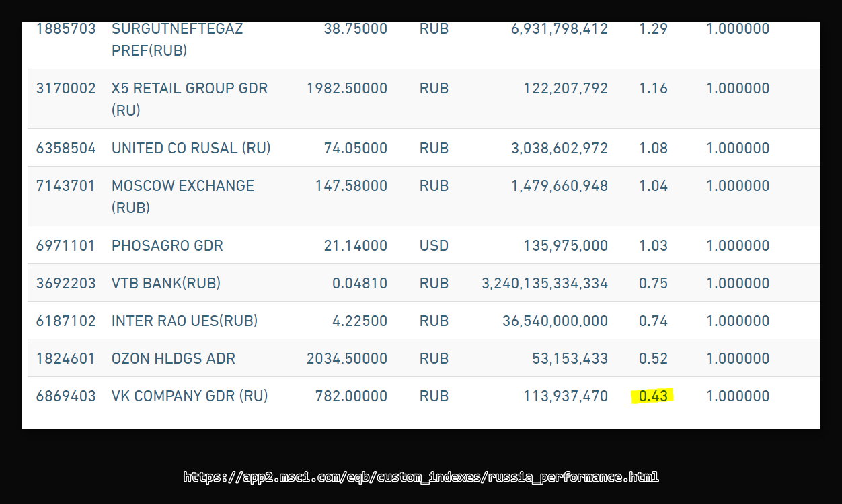The height and width of the screenshot is (504, 842).
Task: Click security code 7143701
Action: point(66,186)
